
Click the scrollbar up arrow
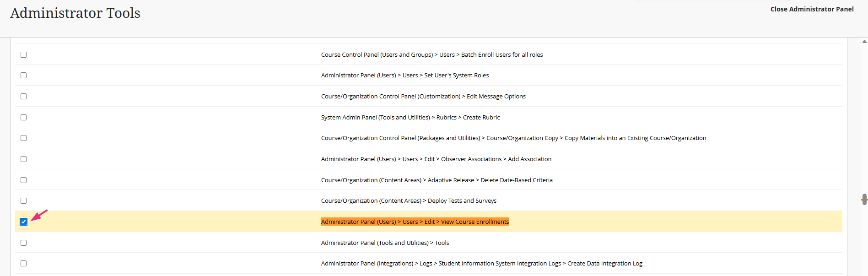click(864, 42)
